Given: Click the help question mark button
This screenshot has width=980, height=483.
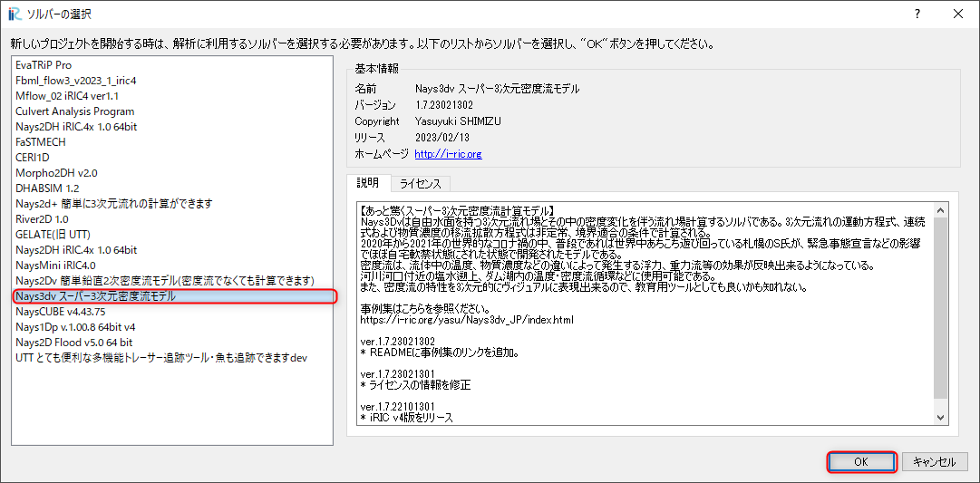Looking at the screenshot, I should coord(917,14).
